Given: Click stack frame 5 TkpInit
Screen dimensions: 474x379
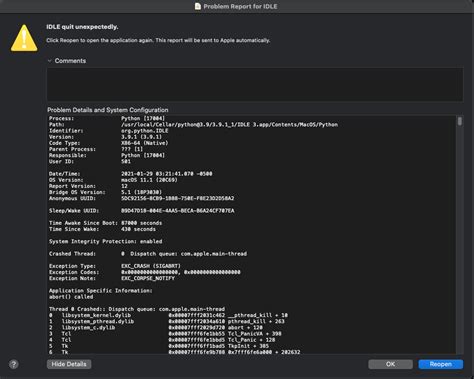Looking at the screenshot, I should (x=159, y=346).
